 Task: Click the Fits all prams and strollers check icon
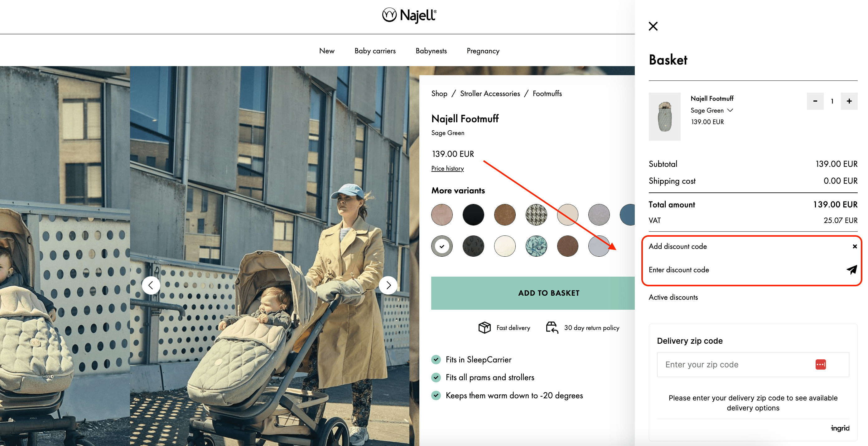click(x=436, y=377)
